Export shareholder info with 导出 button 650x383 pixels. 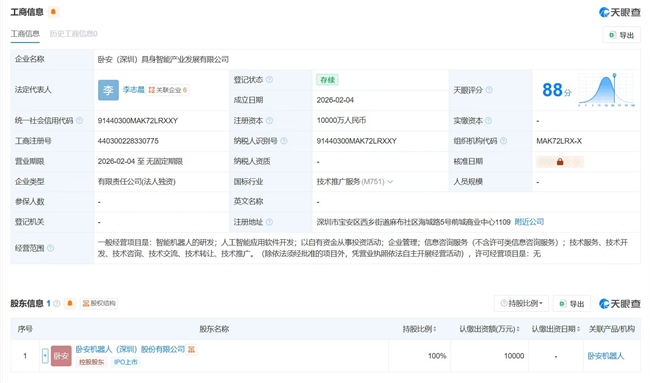572,304
